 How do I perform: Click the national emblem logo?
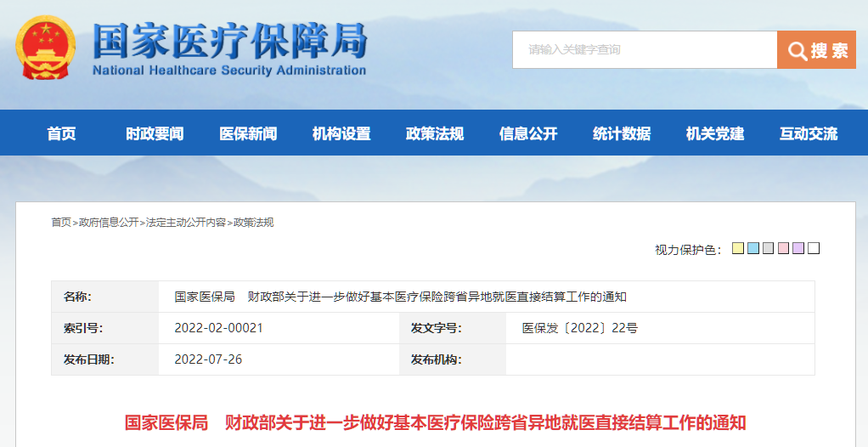[x=46, y=47]
